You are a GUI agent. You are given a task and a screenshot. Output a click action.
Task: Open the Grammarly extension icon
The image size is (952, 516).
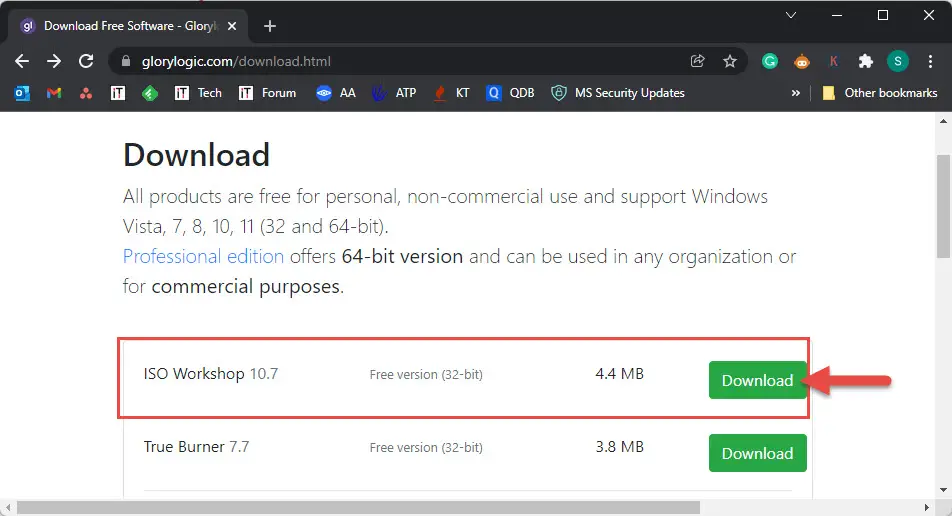tap(770, 61)
